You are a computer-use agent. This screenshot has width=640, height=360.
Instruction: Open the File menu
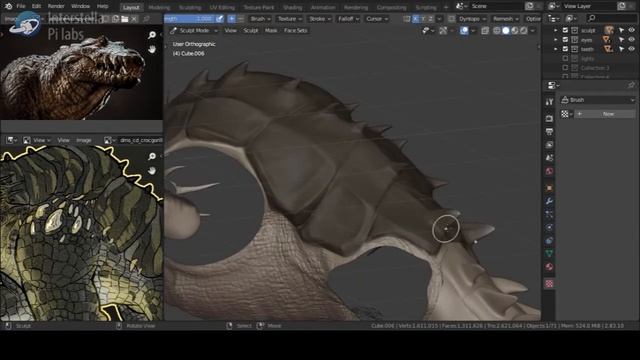[x=21, y=7]
